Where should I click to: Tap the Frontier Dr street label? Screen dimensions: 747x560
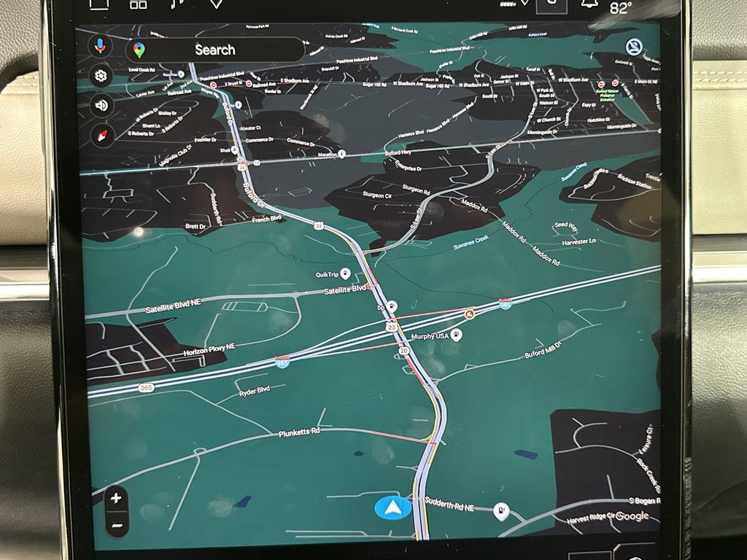tap(205, 140)
